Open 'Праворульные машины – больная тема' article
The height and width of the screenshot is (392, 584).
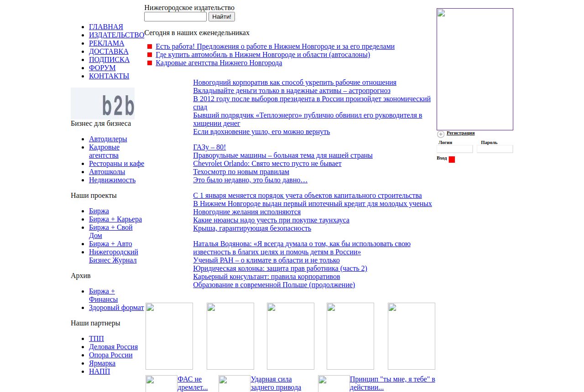tap(283, 155)
